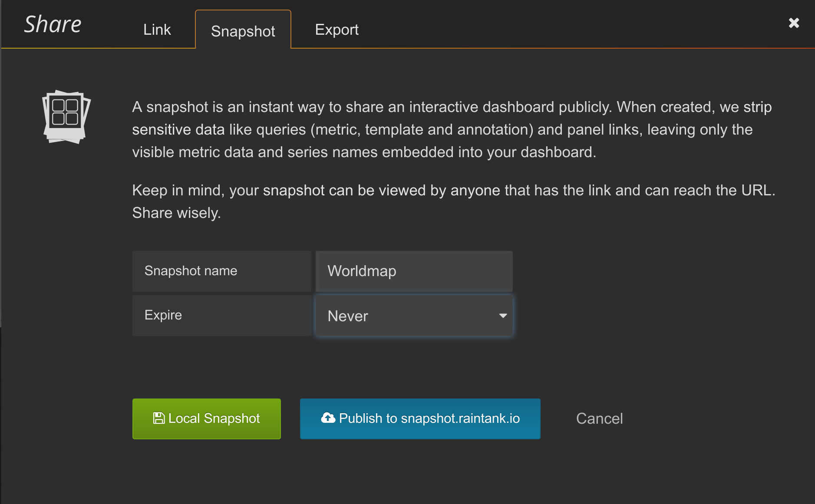The image size is (815, 504).
Task: Click the floppy disk icon on Local Snapshot
Action: coord(158,418)
